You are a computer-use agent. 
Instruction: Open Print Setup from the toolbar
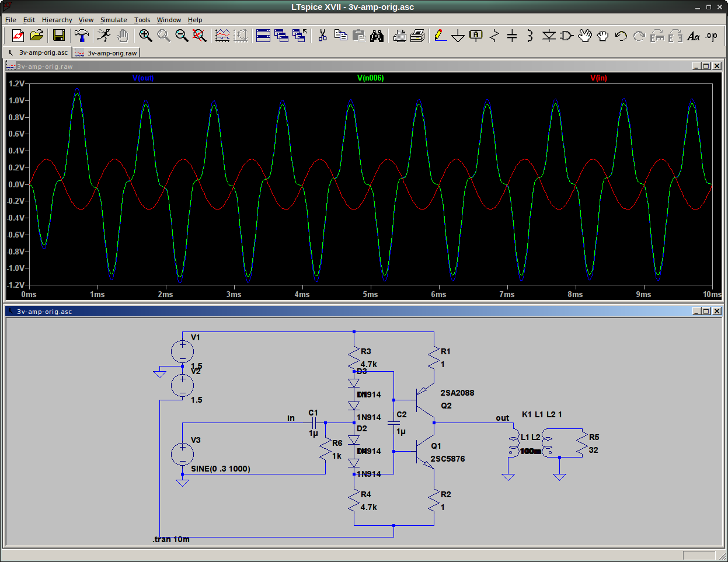coord(400,36)
